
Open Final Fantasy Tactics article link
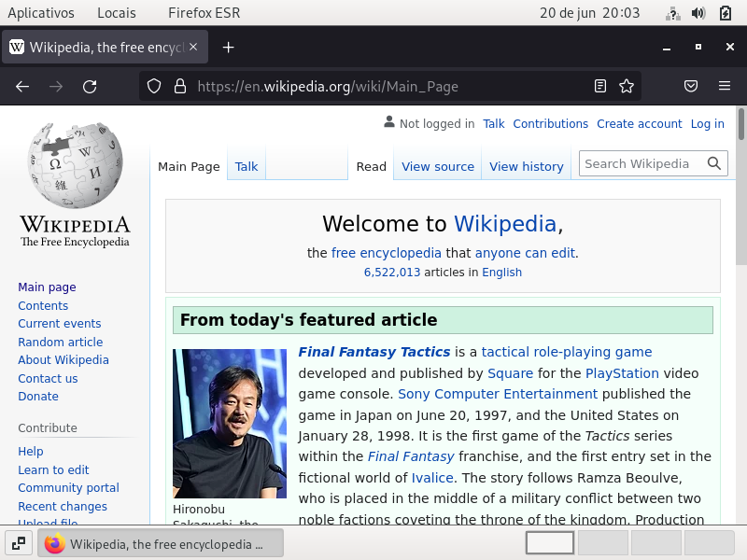374,352
